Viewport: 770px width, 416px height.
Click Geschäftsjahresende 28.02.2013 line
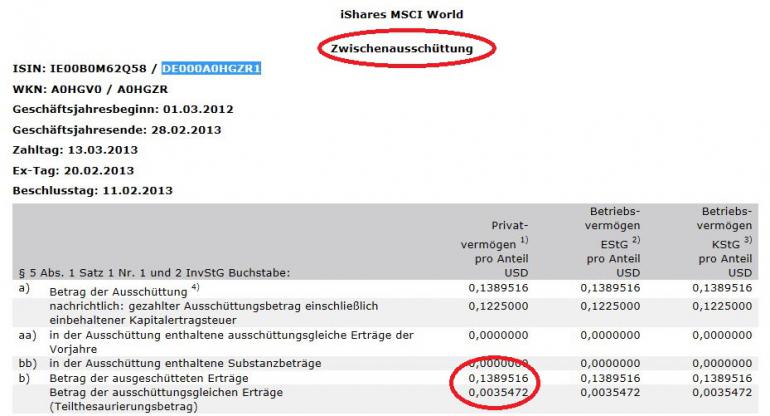click(117, 130)
